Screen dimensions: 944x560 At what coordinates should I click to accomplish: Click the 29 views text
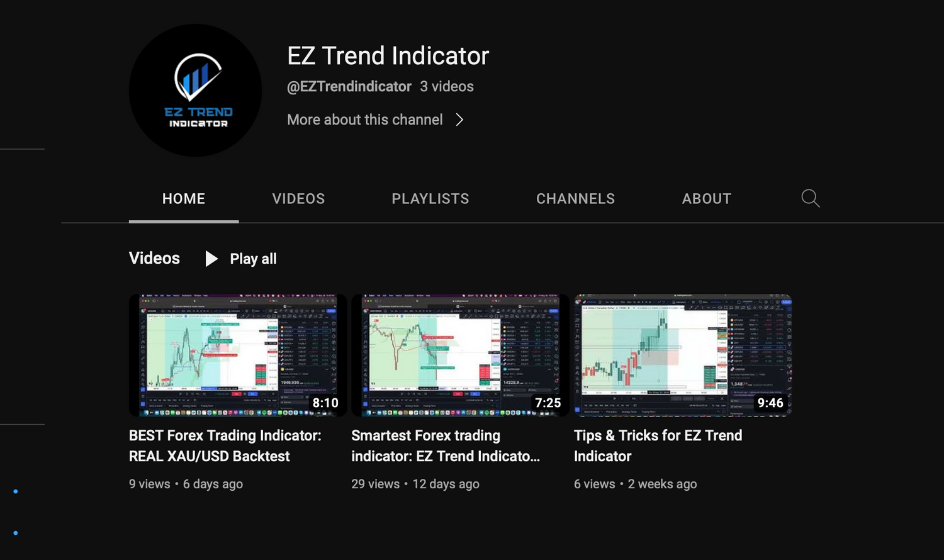(x=376, y=484)
